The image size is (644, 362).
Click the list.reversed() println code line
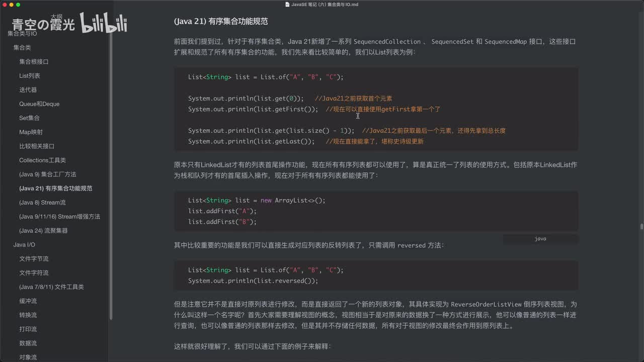253,281
